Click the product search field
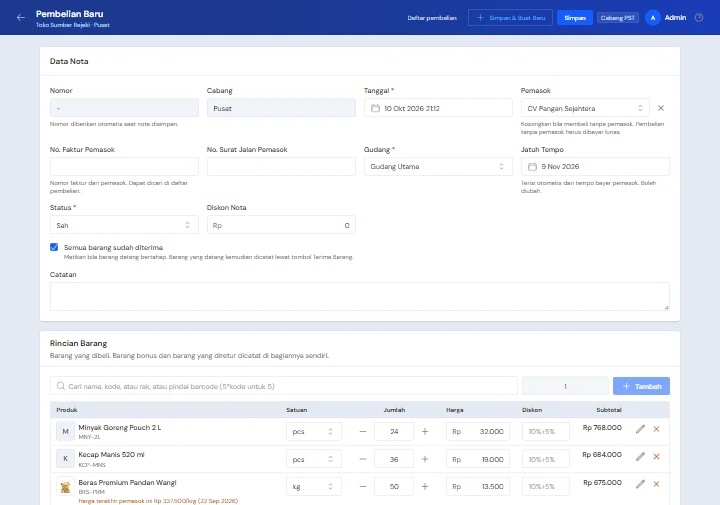The image size is (720, 505). [x=284, y=386]
